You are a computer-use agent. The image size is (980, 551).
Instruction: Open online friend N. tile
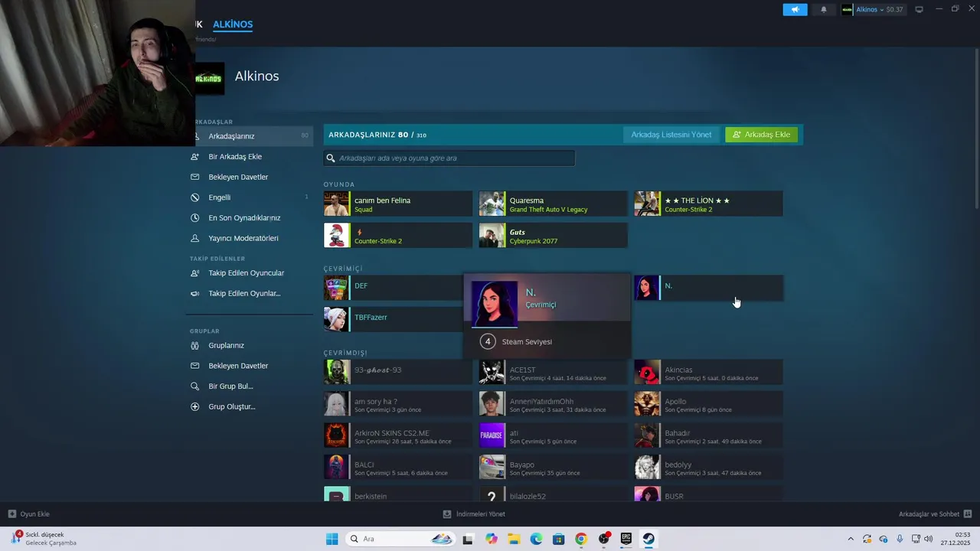click(708, 288)
